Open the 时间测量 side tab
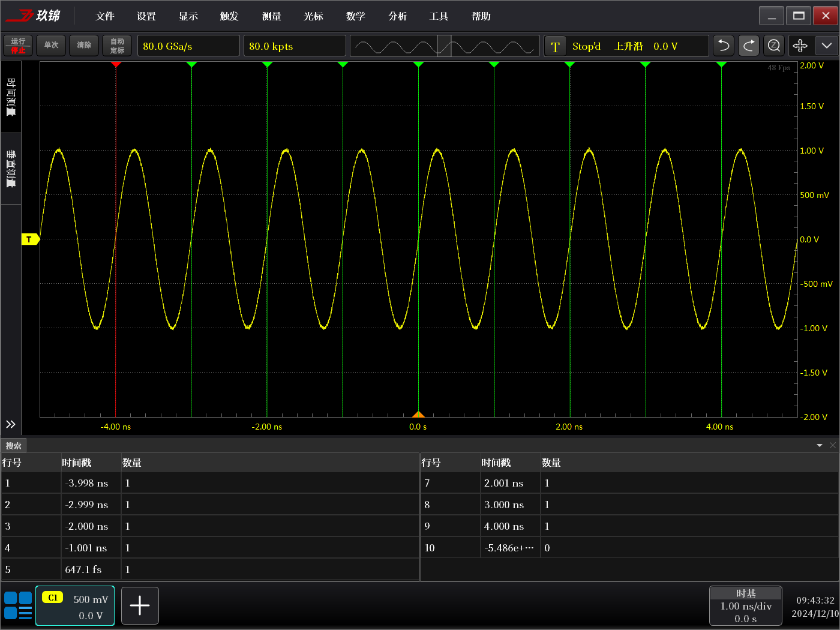Image resolution: width=840 pixels, height=630 pixels. pyautogui.click(x=11, y=97)
